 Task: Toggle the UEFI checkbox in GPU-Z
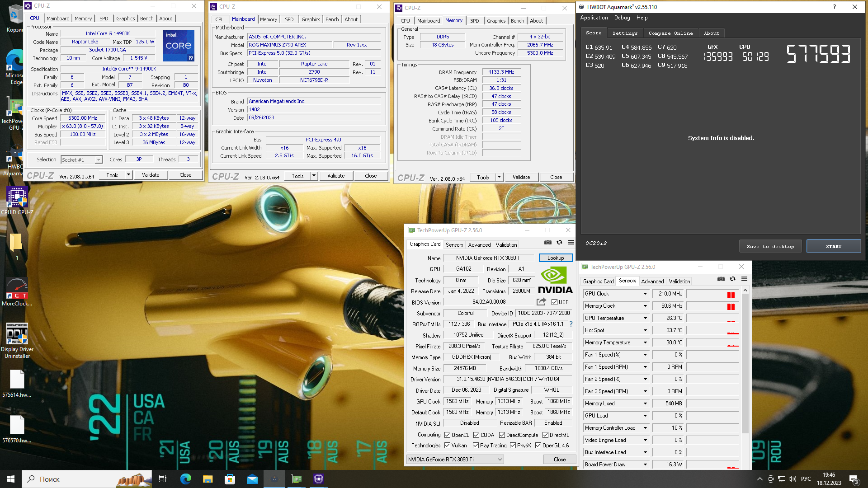[554, 302]
